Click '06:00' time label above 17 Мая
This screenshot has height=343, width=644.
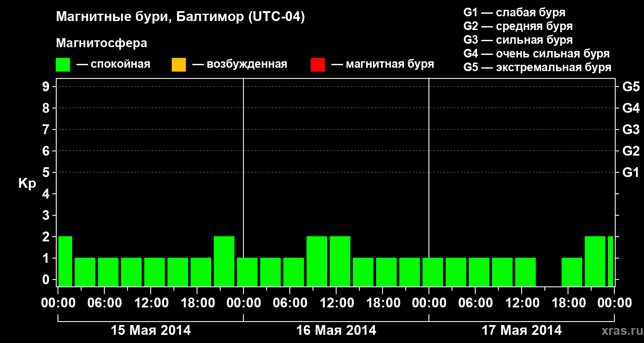click(475, 303)
